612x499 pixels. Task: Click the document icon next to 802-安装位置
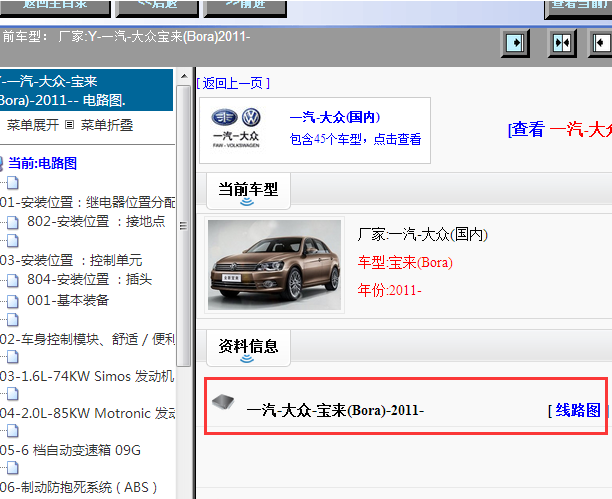click(x=13, y=223)
